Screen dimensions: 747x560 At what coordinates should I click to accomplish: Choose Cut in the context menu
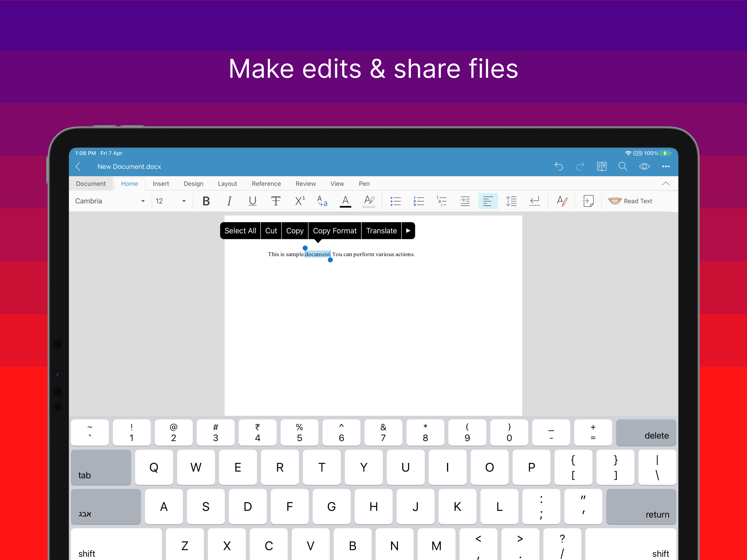coord(271,231)
